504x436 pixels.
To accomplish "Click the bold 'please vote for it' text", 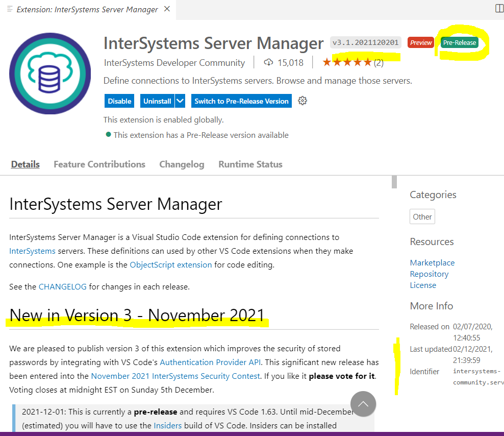I will [x=342, y=376].
